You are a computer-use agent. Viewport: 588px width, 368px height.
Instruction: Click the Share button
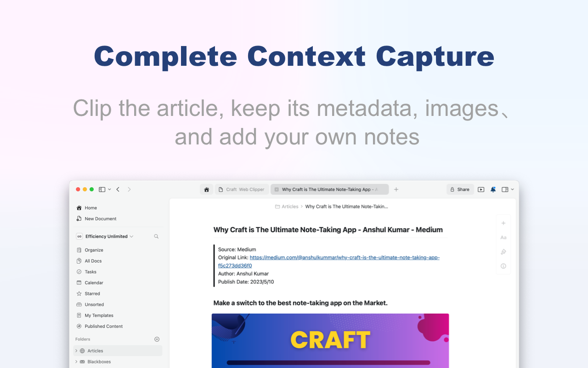tap(460, 189)
